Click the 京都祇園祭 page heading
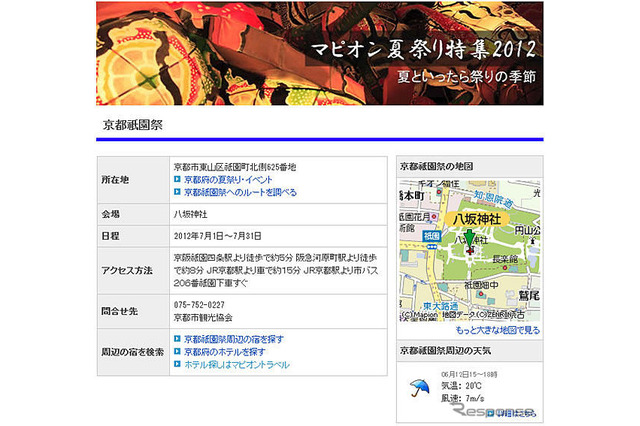The image size is (640, 426). (132, 125)
